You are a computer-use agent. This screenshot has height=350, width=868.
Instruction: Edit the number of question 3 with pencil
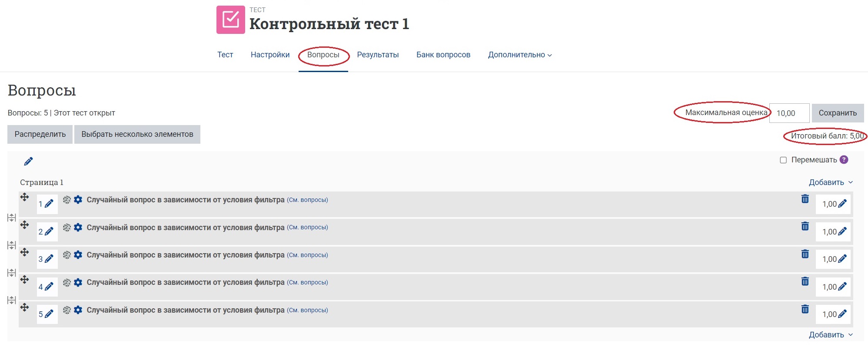[49, 259]
